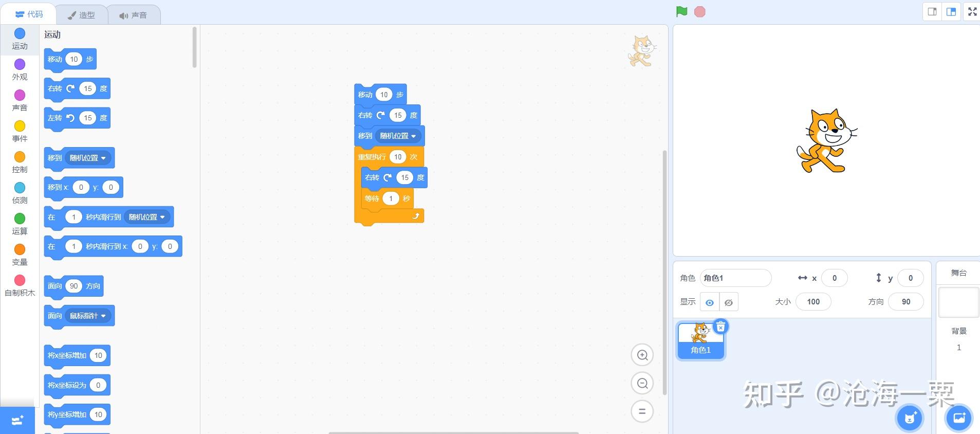The height and width of the screenshot is (434, 980).
Task: Click the 大小 size field showing 100
Action: (x=813, y=302)
